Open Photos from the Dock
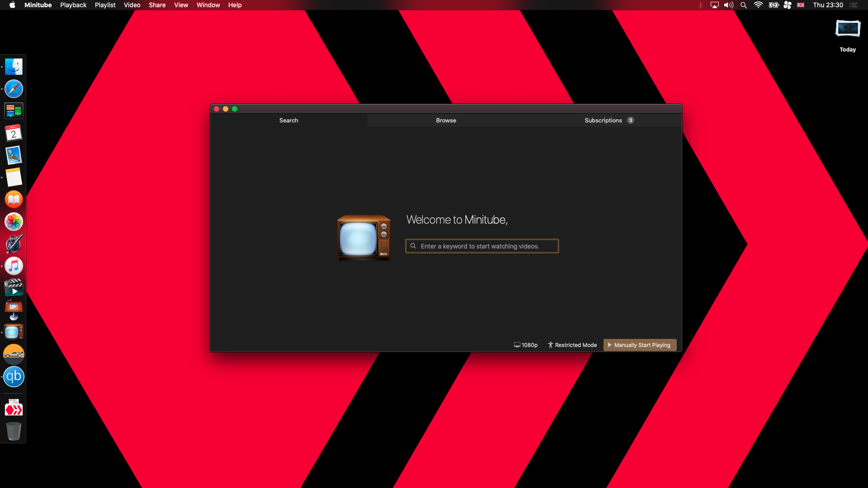868x488 pixels. (14, 222)
